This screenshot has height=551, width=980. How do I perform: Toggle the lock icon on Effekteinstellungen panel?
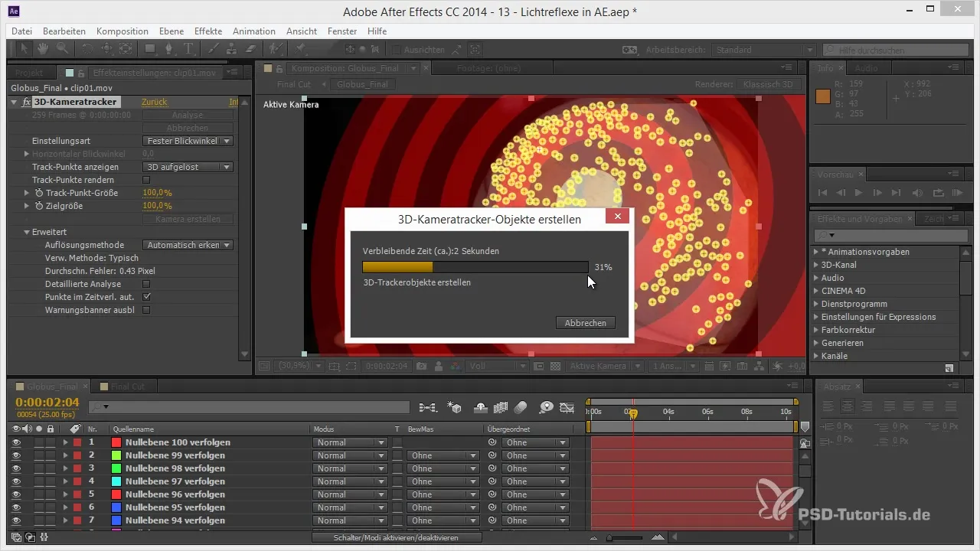point(82,73)
